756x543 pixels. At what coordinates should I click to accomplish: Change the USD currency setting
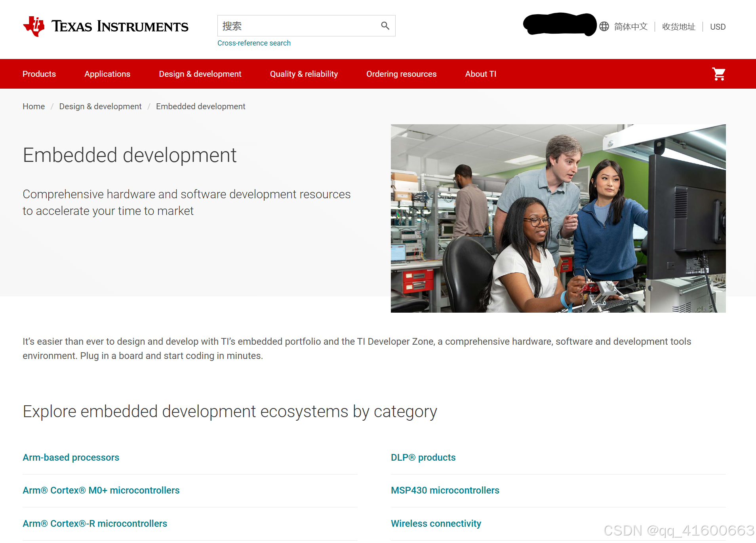click(x=718, y=27)
